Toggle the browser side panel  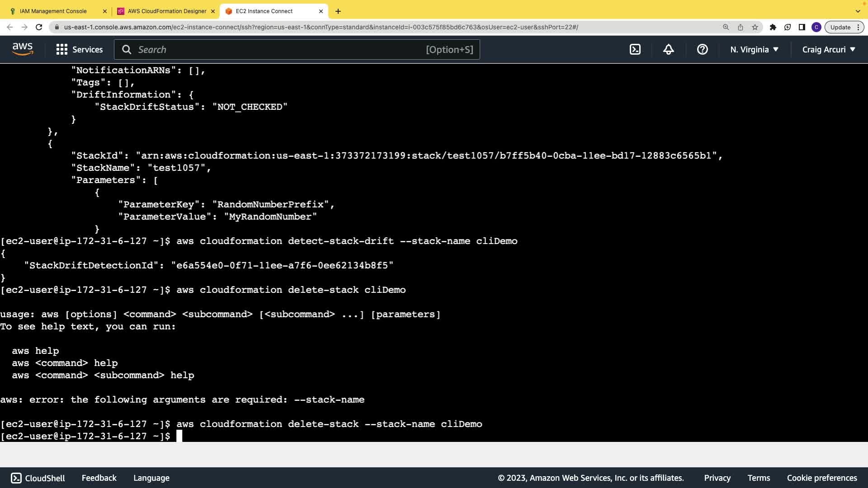coord(802,27)
